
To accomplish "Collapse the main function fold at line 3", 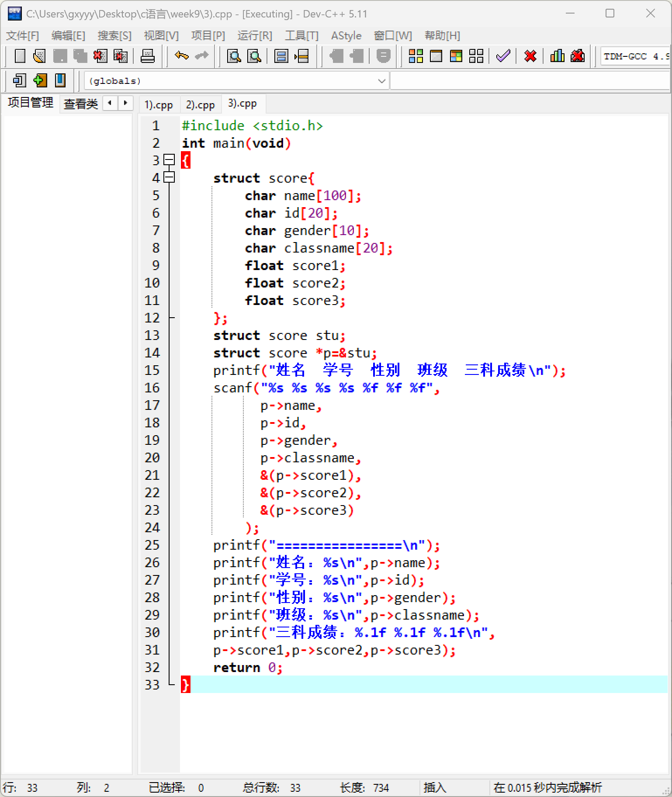I will pos(169,160).
